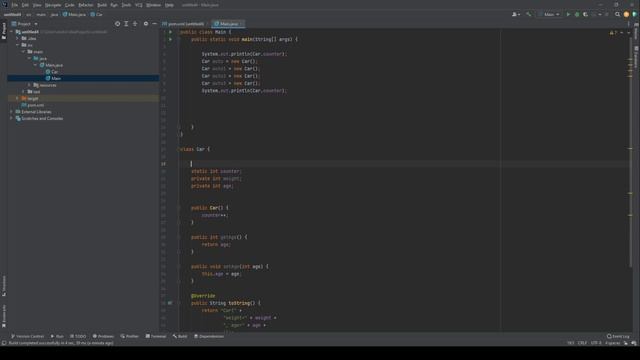Screen dimensions: 640x360
Task: Click Car in the breadcrumb bar
Action: point(96,14)
